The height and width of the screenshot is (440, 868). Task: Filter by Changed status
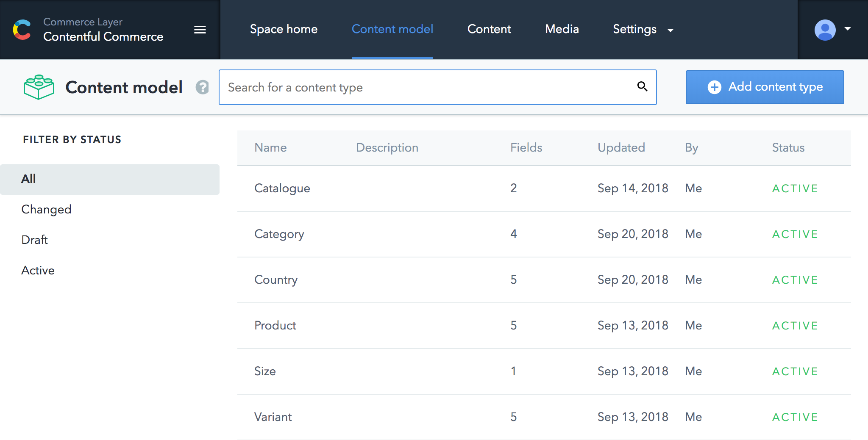[46, 209]
